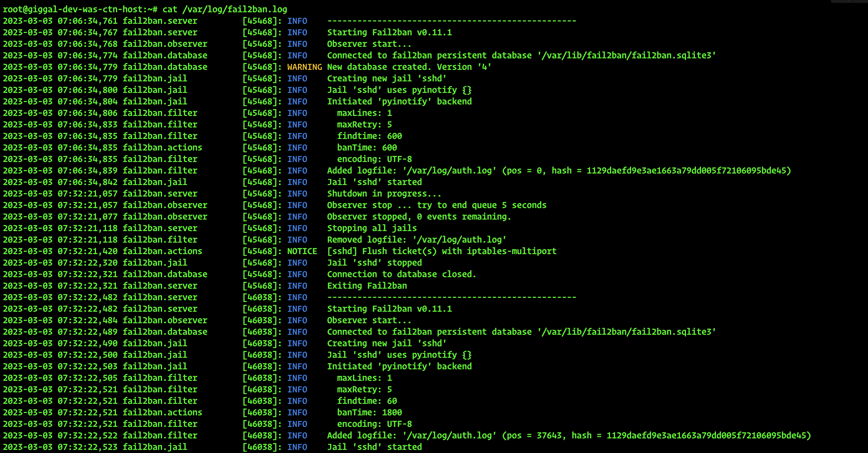The width and height of the screenshot is (868, 453).
Task: Click 'Observer stopped, 0 events remaining.' text
Action: 419,217
